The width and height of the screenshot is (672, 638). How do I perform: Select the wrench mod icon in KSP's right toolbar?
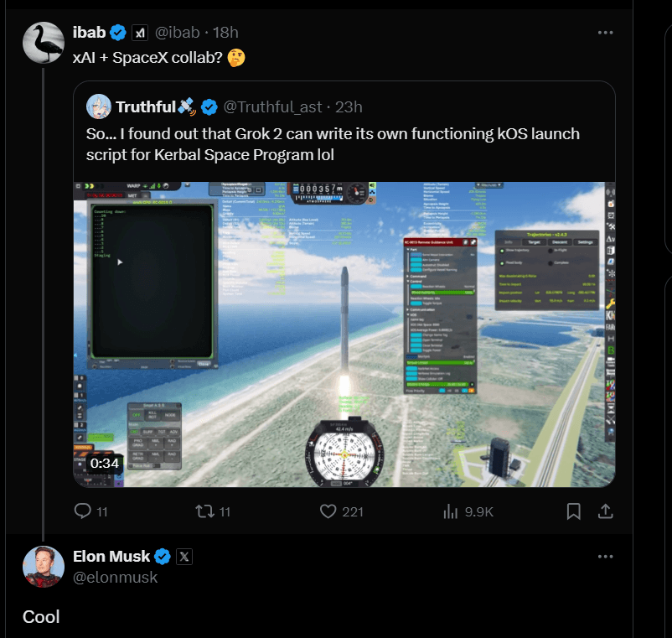tap(609, 303)
